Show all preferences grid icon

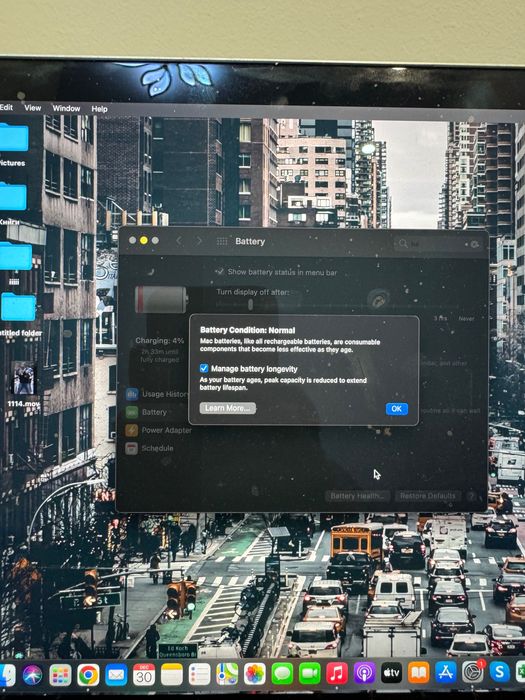point(222,242)
